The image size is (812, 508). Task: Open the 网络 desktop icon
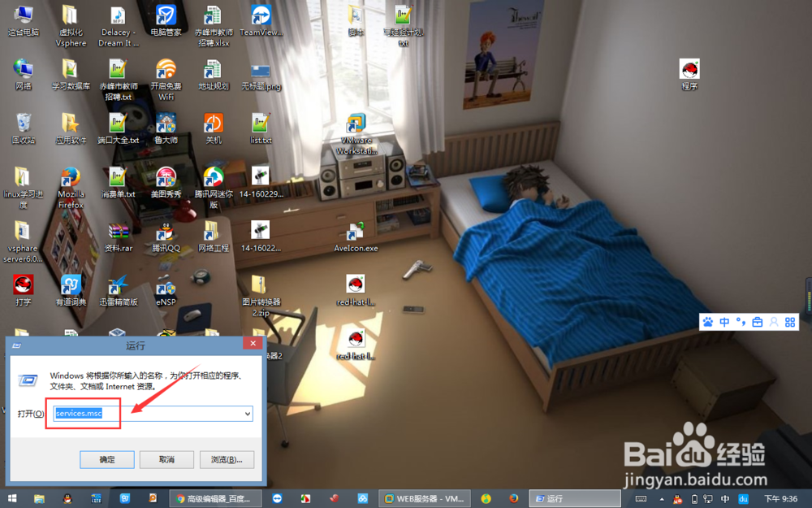[24, 75]
